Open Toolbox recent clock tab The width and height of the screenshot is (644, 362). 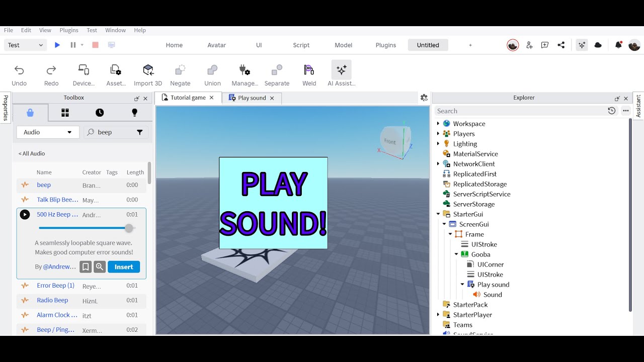(x=100, y=113)
